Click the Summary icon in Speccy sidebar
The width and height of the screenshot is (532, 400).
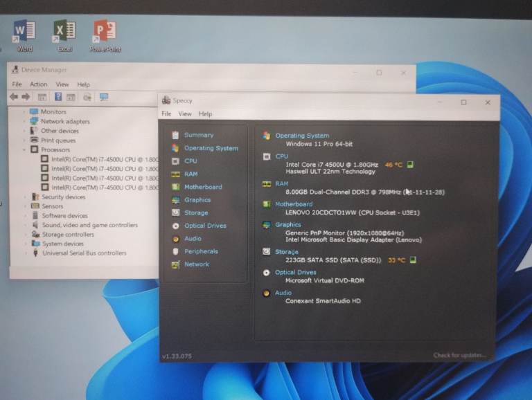(175, 135)
